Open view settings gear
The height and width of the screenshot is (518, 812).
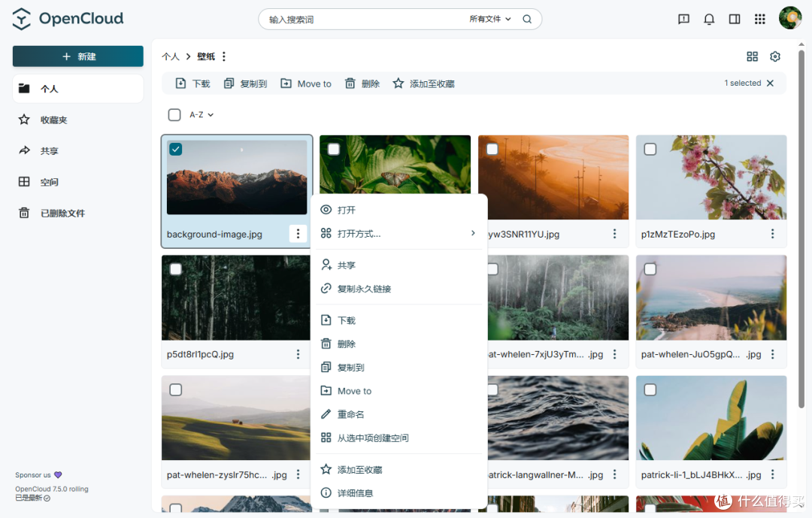774,56
